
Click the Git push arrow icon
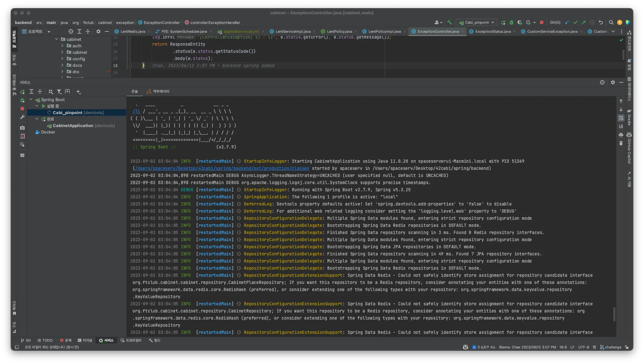tap(583, 22)
